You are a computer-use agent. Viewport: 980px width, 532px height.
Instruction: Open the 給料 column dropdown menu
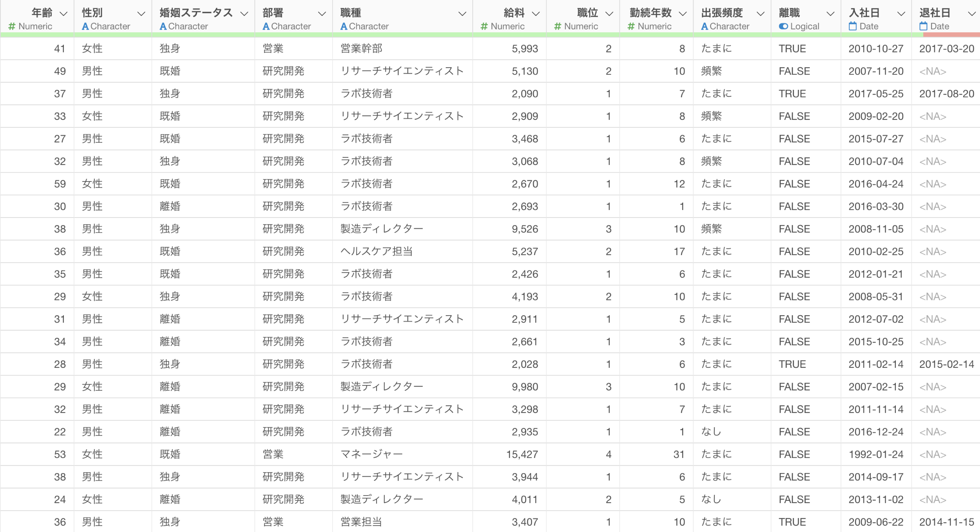pos(536,14)
